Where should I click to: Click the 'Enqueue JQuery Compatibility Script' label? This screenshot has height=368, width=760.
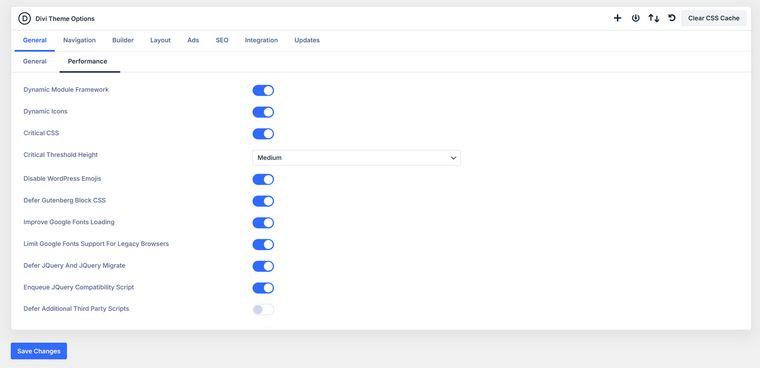pyautogui.click(x=79, y=287)
